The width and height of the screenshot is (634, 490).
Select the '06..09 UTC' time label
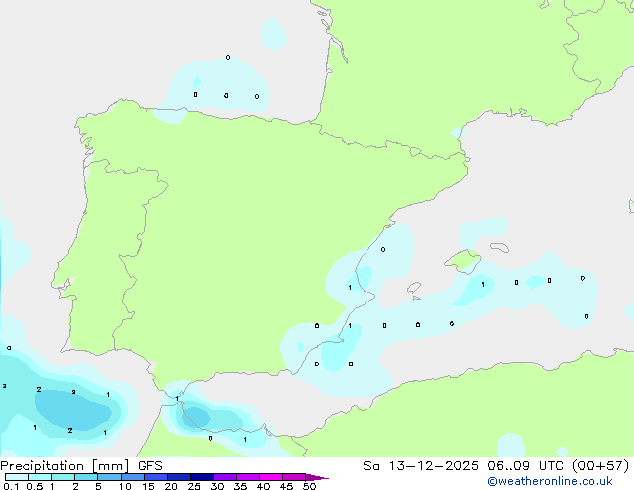click(x=525, y=466)
